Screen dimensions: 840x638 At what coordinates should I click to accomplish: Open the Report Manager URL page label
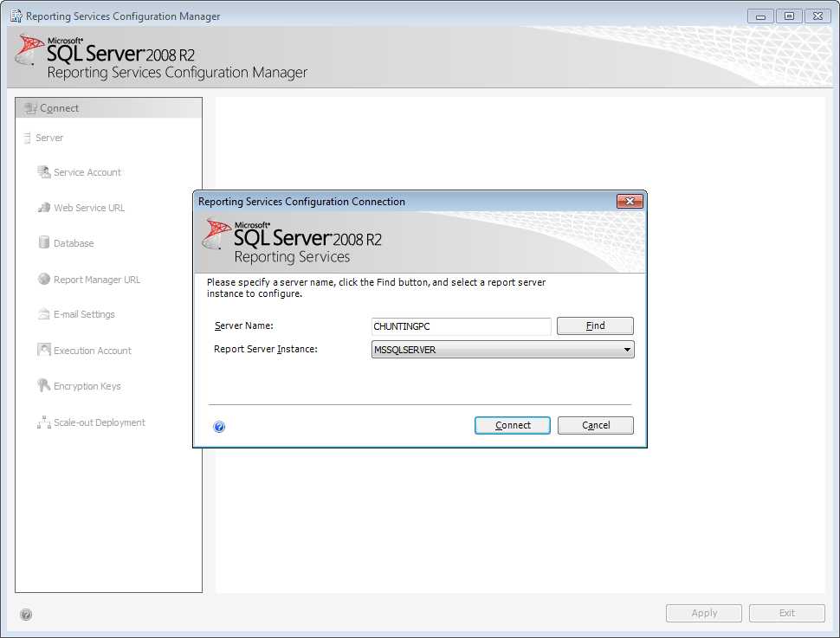click(x=97, y=280)
